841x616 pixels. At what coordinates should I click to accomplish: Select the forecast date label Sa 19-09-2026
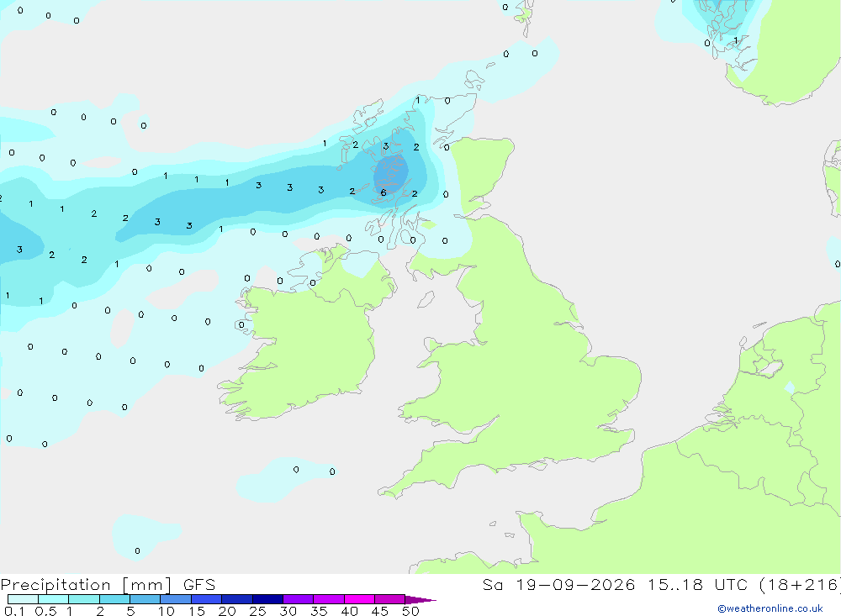(x=559, y=584)
